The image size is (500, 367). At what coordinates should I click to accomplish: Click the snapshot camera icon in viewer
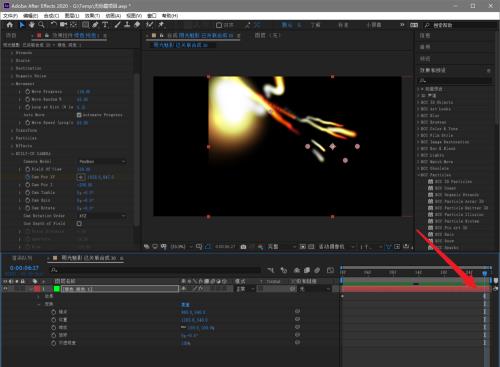point(243,247)
